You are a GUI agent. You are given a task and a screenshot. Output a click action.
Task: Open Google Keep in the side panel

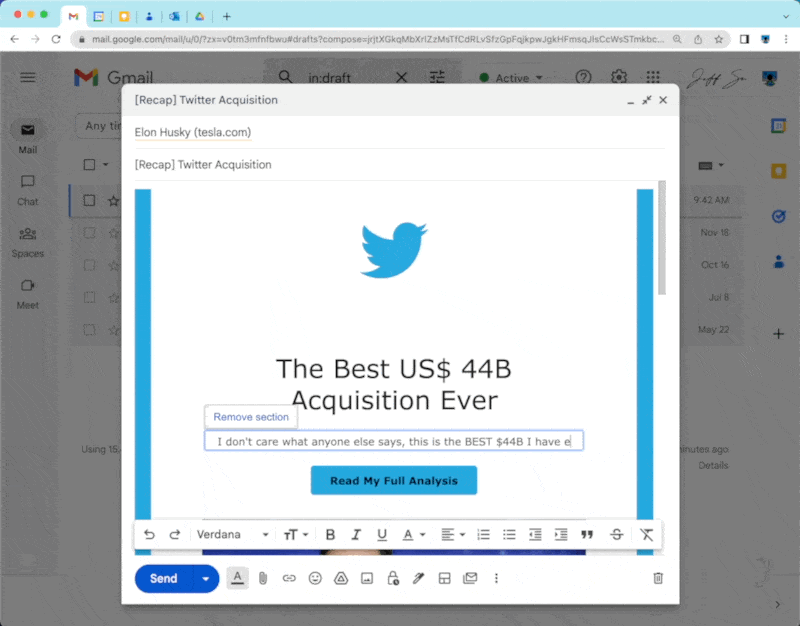(x=779, y=171)
